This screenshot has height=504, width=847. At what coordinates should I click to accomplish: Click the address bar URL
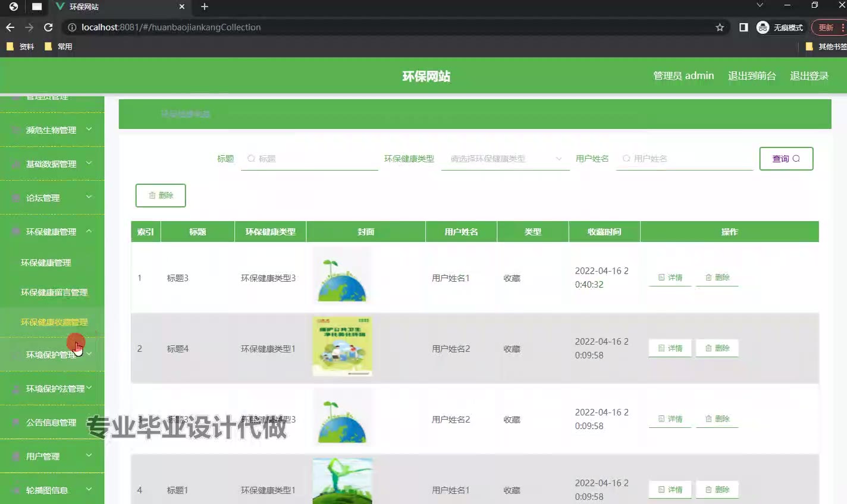[x=171, y=27]
